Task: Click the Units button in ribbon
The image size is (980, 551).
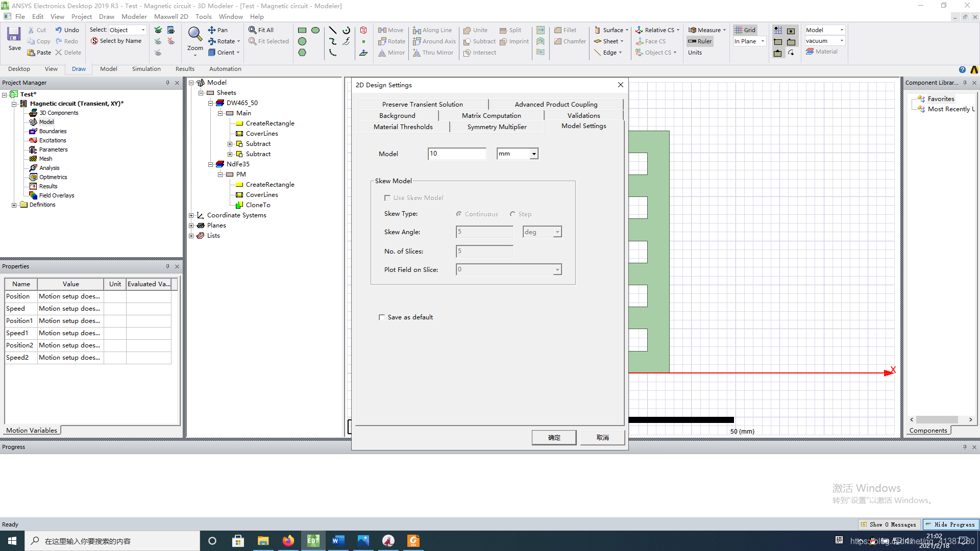Action: point(695,53)
